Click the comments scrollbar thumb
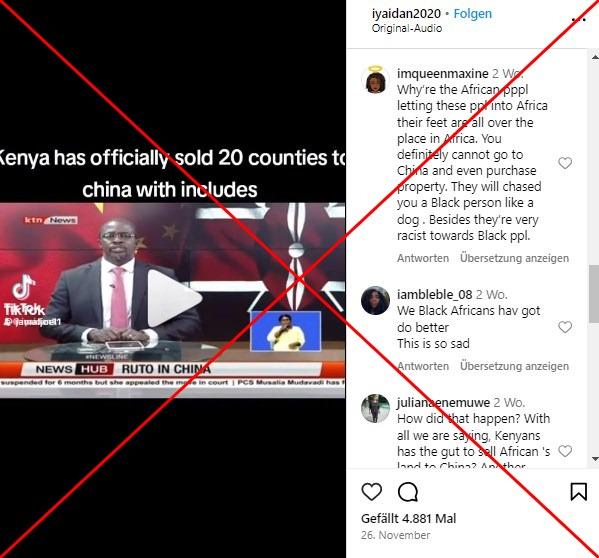The width and height of the screenshot is (599, 558). click(x=594, y=294)
